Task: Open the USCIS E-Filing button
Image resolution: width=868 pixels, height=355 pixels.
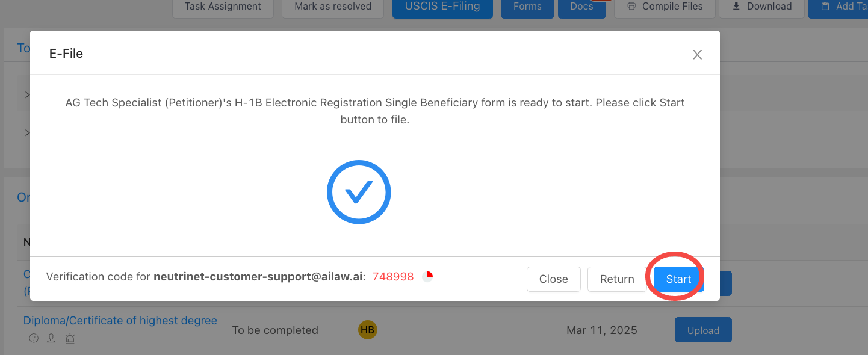Action: coord(442,7)
